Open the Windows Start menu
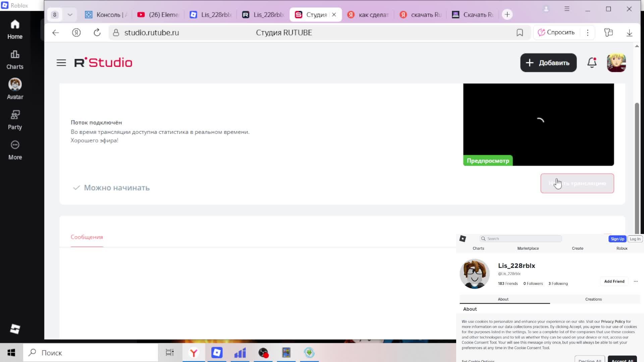 click(11, 353)
